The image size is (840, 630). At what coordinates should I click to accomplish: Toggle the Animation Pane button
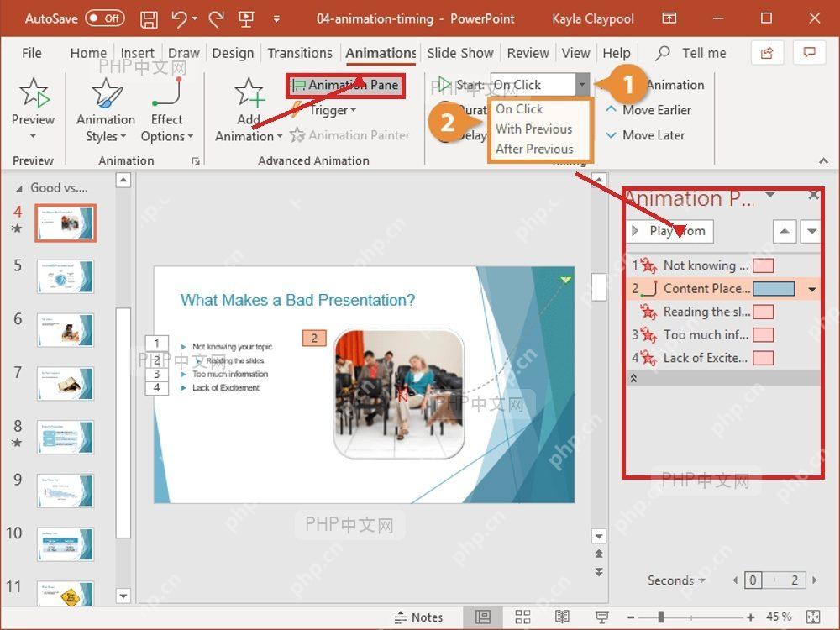(x=345, y=85)
